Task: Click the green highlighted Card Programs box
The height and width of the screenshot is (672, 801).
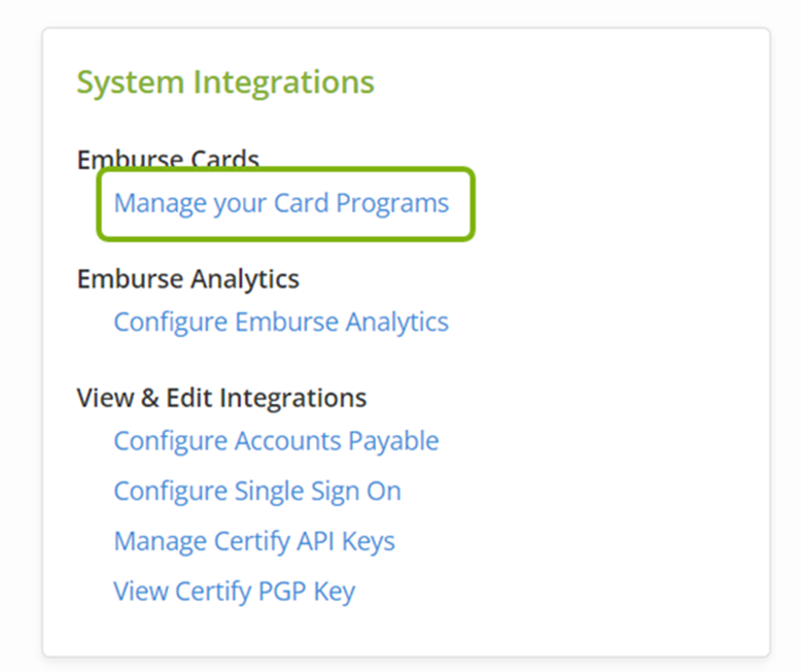Action: pyautogui.click(x=285, y=204)
